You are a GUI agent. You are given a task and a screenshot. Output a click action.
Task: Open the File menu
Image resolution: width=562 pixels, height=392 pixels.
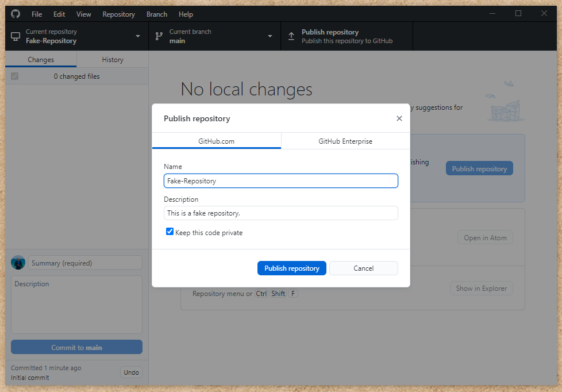click(x=37, y=14)
